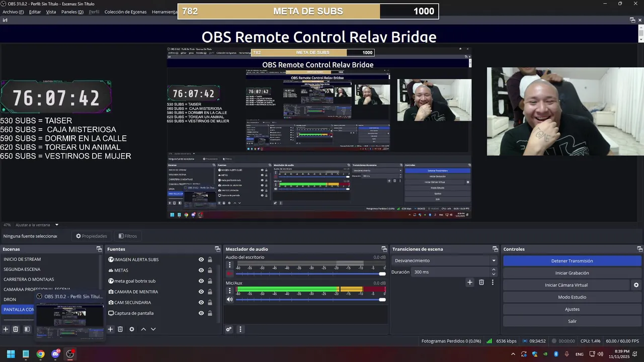Open Filtros for selected source
This screenshot has width=644, height=362.
pos(128,236)
